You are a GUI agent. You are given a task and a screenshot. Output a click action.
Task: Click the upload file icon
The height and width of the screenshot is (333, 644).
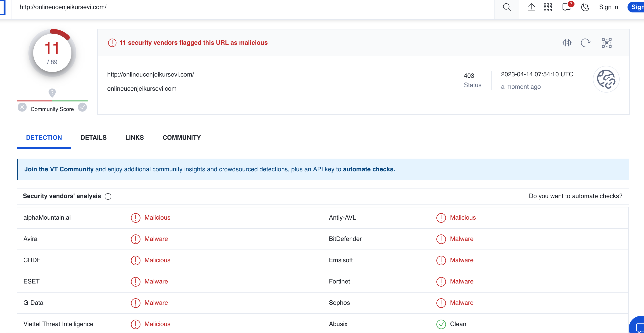(531, 7)
